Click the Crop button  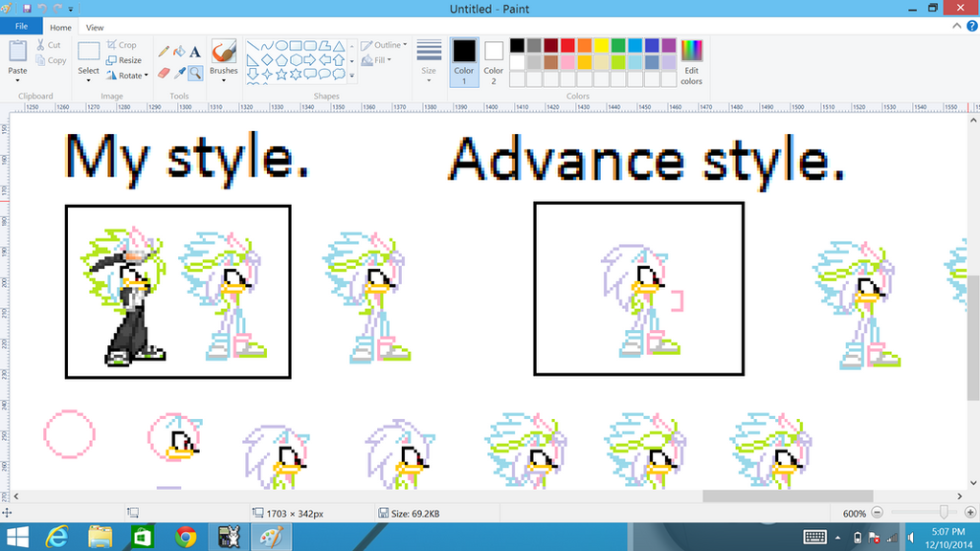(122, 45)
